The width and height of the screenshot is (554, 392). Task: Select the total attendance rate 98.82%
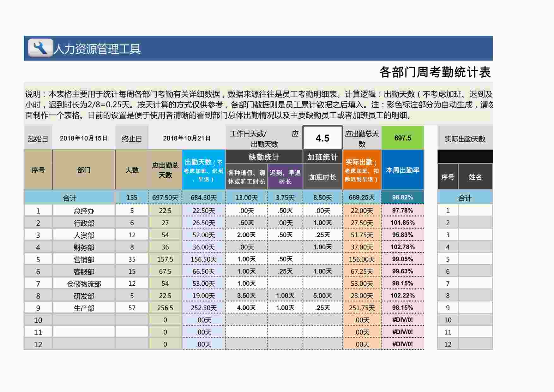[403, 198]
